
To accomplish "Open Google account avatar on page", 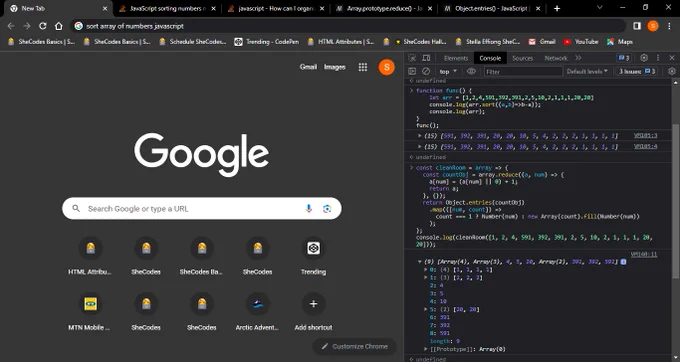I will pyautogui.click(x=386, y=67).
